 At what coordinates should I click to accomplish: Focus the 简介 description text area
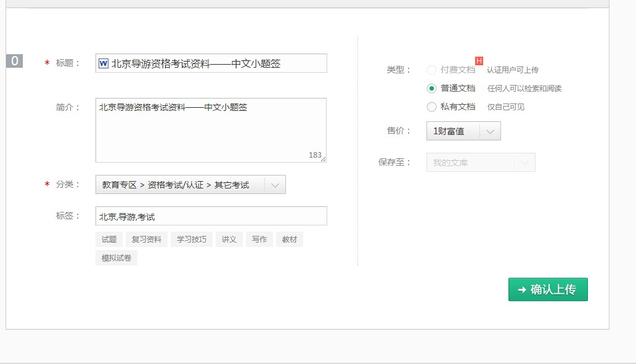pos(211,132)
